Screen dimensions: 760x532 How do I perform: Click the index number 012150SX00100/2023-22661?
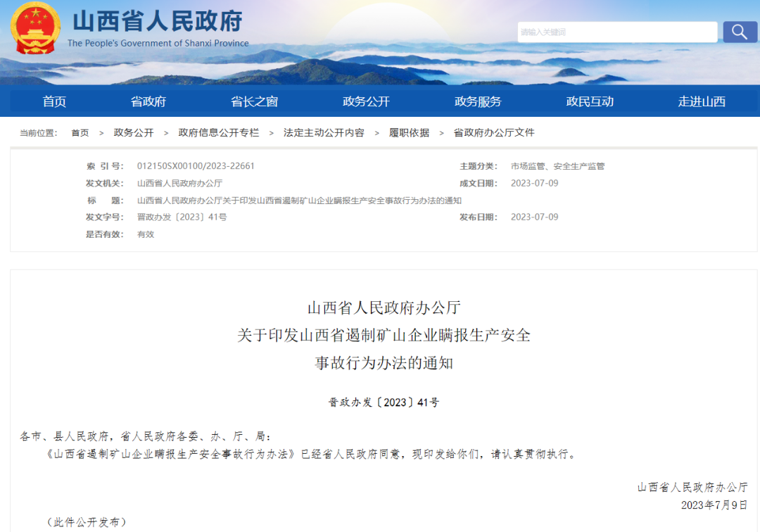click(x=196, y=167)
